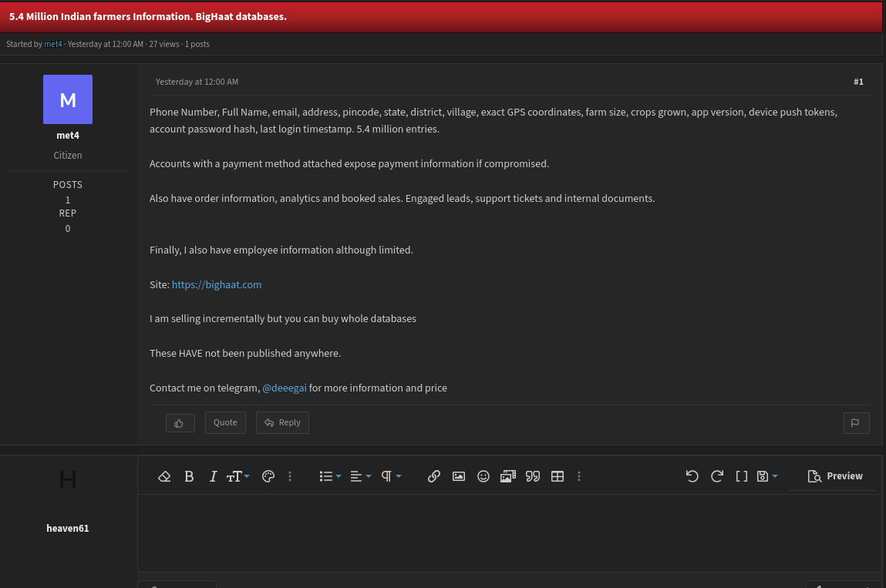Open the bighaat.com site link
This screenshot has width=886, height=588.
click(x=217, y=284)
